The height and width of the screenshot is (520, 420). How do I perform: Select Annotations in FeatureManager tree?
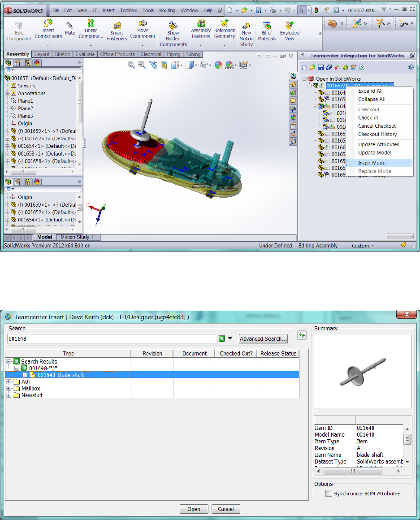(x=31, y=93)
